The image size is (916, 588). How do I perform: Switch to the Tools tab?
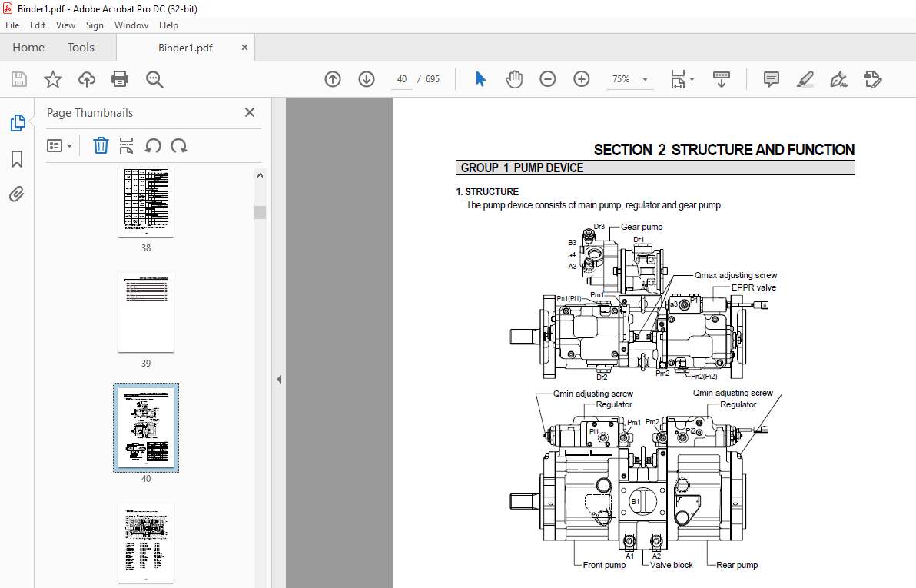pos(81,48)
